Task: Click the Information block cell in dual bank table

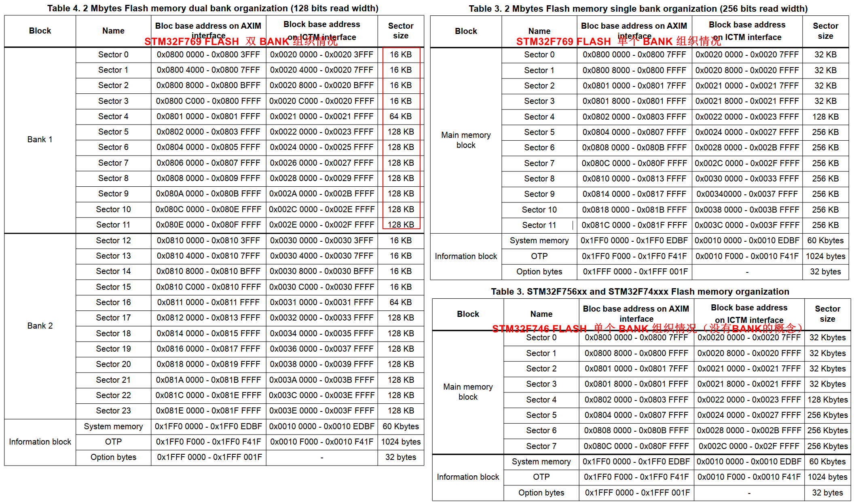Action: 40,442
